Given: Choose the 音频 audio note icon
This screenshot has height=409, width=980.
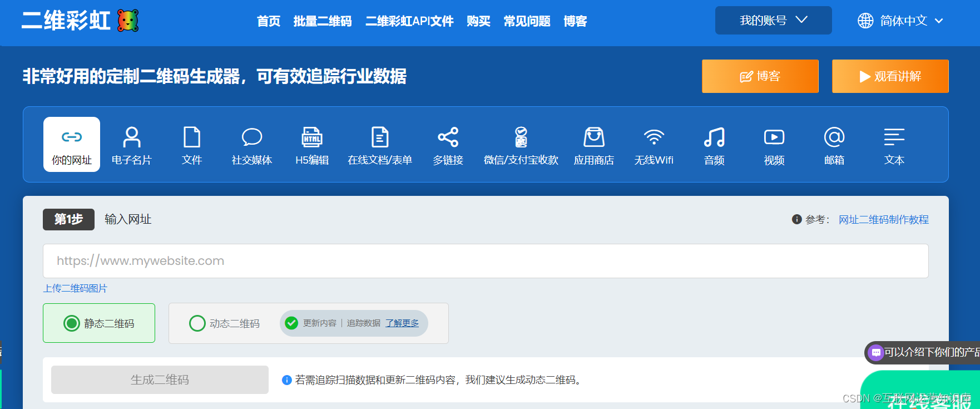Looking at the screenshot, I should click(714, 137).
